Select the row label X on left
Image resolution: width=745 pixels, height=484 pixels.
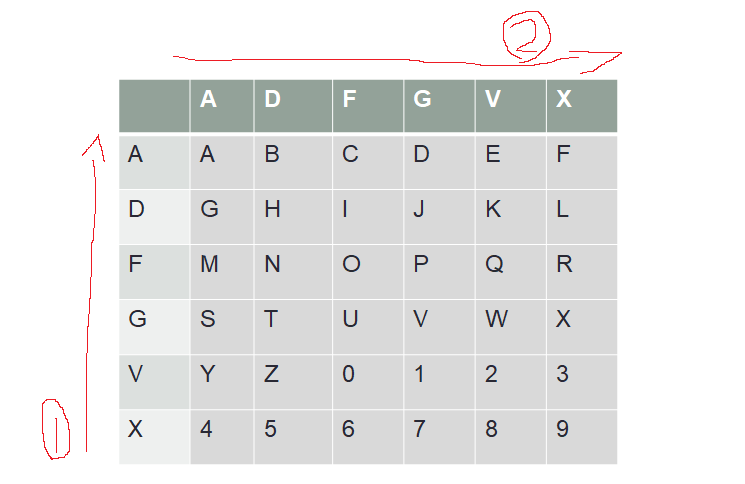click(x=154, y=437)
